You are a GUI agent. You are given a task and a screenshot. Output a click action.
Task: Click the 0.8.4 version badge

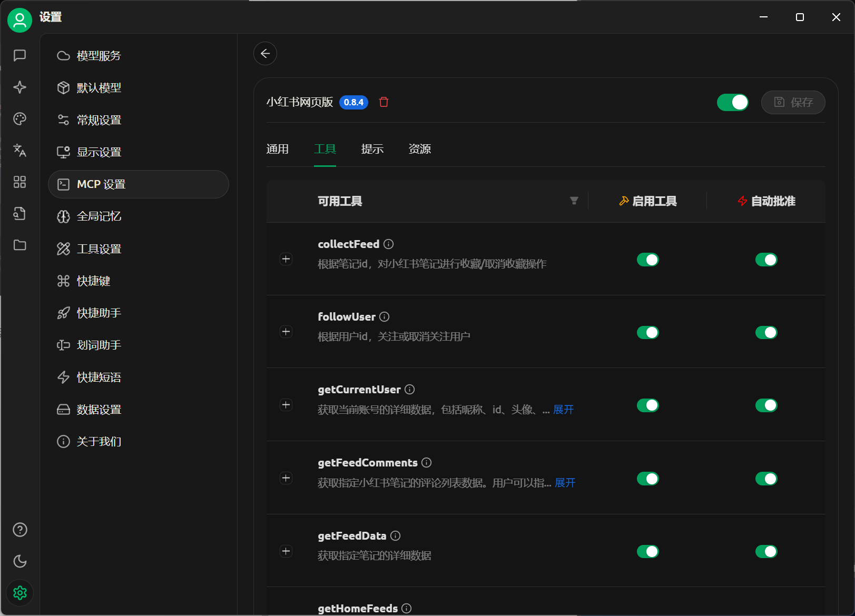pos(353,102)
